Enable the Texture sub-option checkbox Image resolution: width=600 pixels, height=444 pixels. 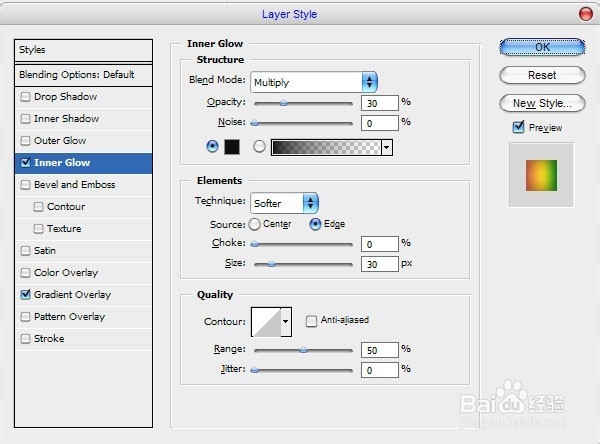pyautogui.click(x=38, y=229)
